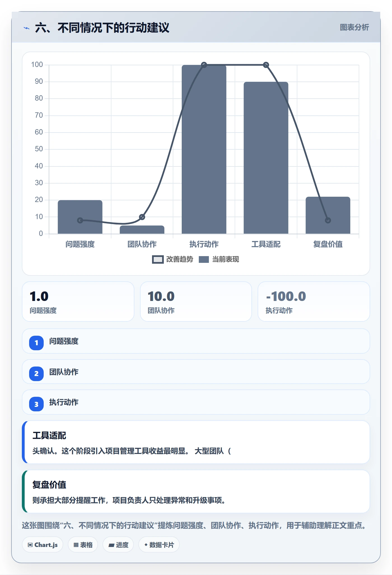This screenshot has height=575, width=392.
Task: Select the 复盘价值 note card heading
Action: [49, 485]
